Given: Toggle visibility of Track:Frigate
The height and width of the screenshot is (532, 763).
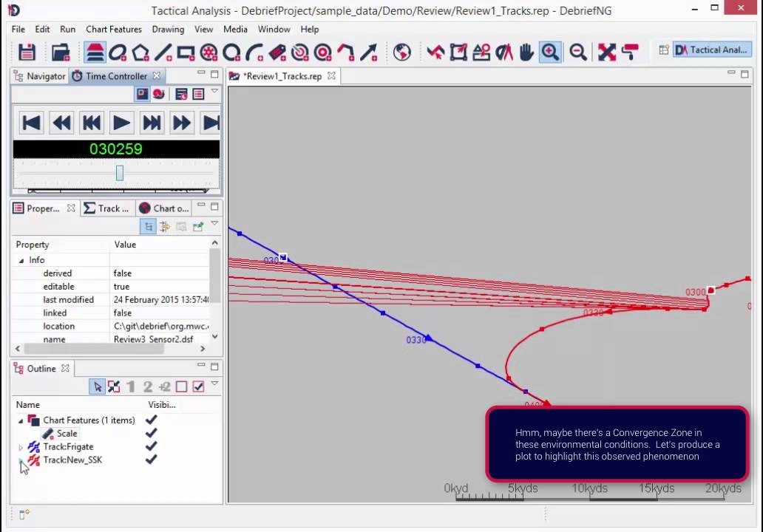Looking at the screenshot, I should coord(152,446).
